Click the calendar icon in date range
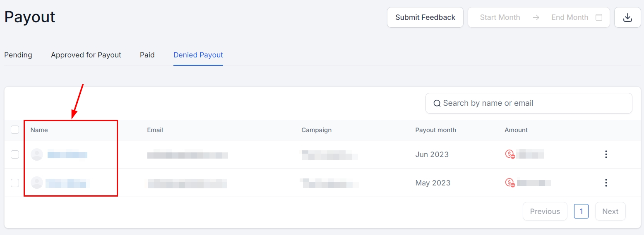 pyautogui.click(x=598, y=17)
